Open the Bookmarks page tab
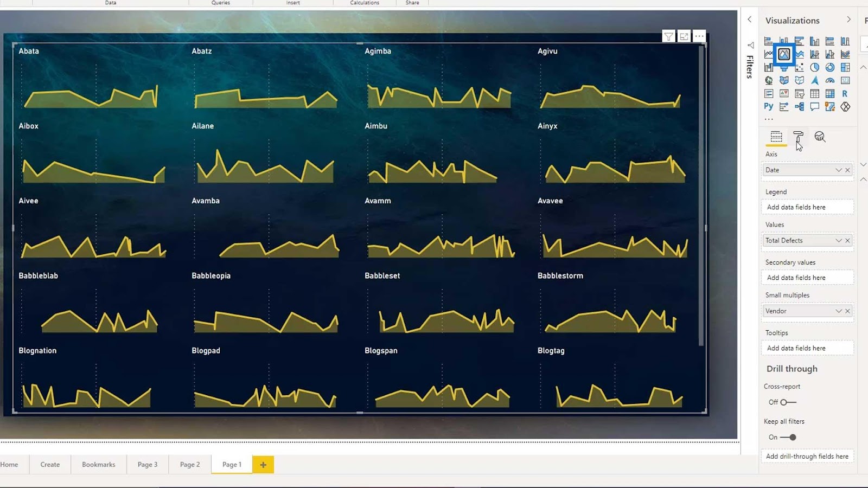 coord(99,465)
